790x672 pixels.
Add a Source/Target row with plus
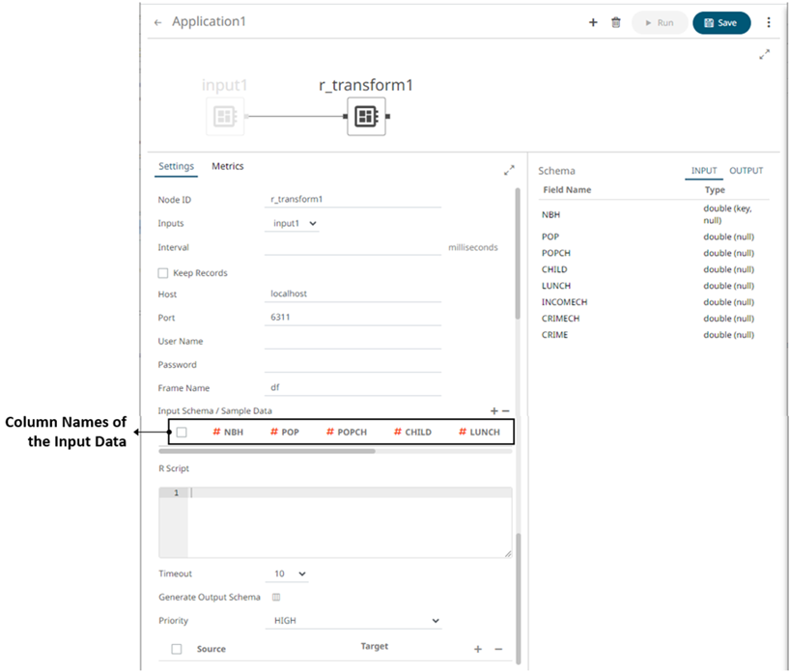tap(478, 650)
